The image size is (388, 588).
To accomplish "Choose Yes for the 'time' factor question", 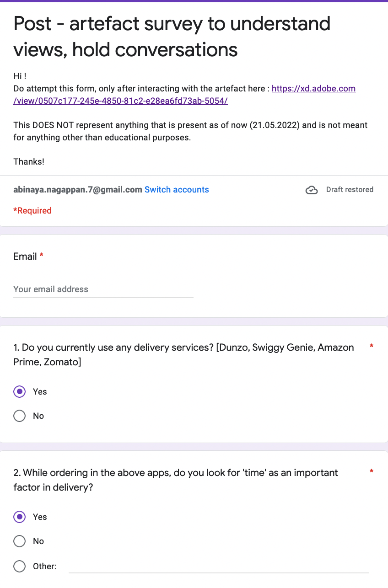I will (20, 517).
